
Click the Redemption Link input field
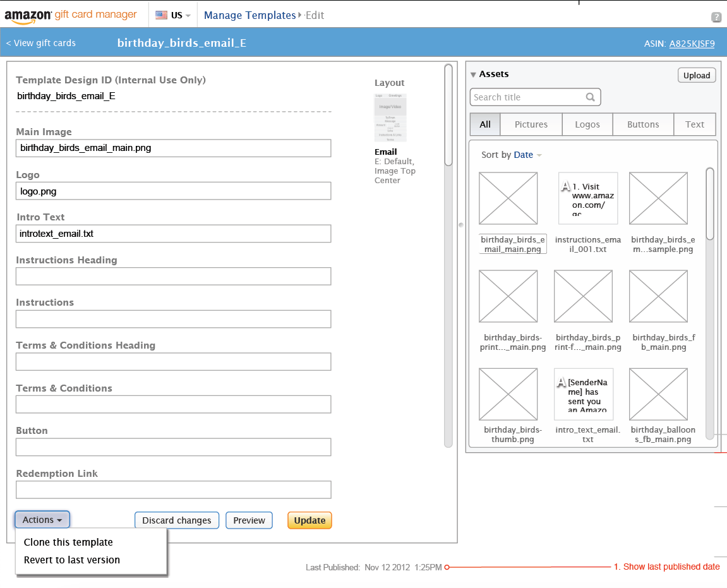(174, 489)
